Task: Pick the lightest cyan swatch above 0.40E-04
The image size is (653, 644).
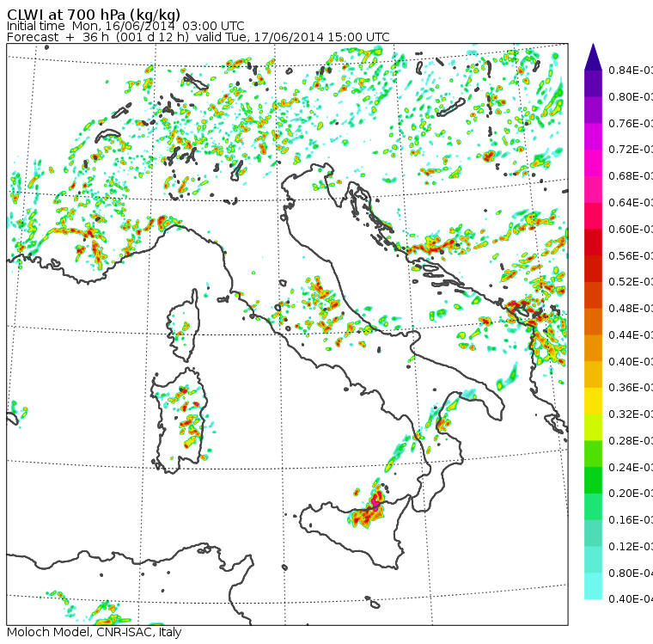Action: coord(593,586)
